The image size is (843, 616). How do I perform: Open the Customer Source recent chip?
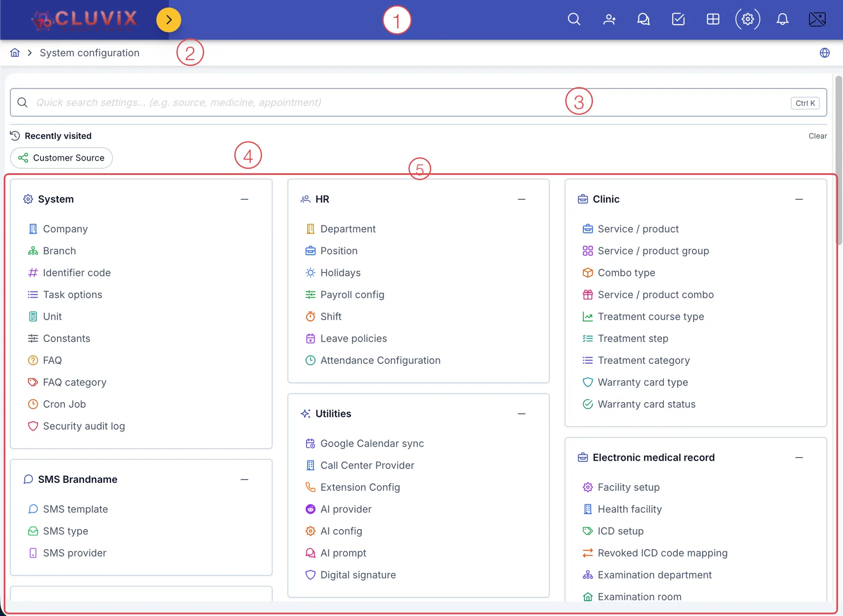(x=61, y=158)
